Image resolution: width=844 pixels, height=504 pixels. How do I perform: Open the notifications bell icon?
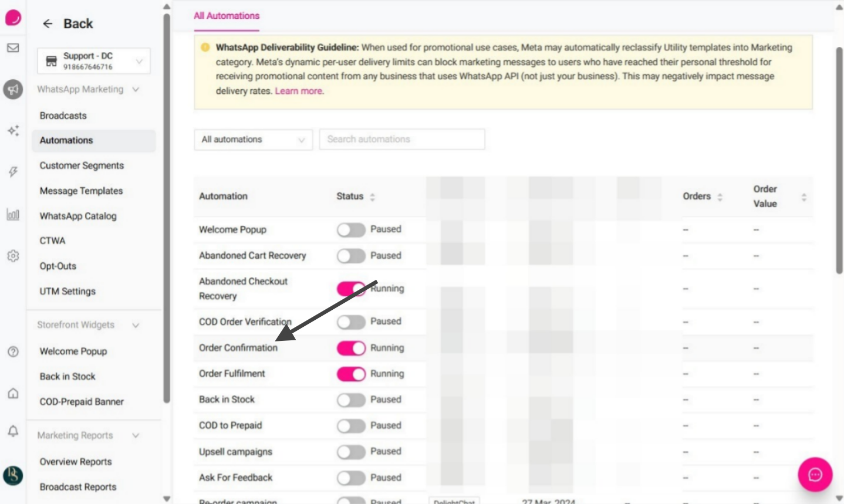[x=13, y=431]
